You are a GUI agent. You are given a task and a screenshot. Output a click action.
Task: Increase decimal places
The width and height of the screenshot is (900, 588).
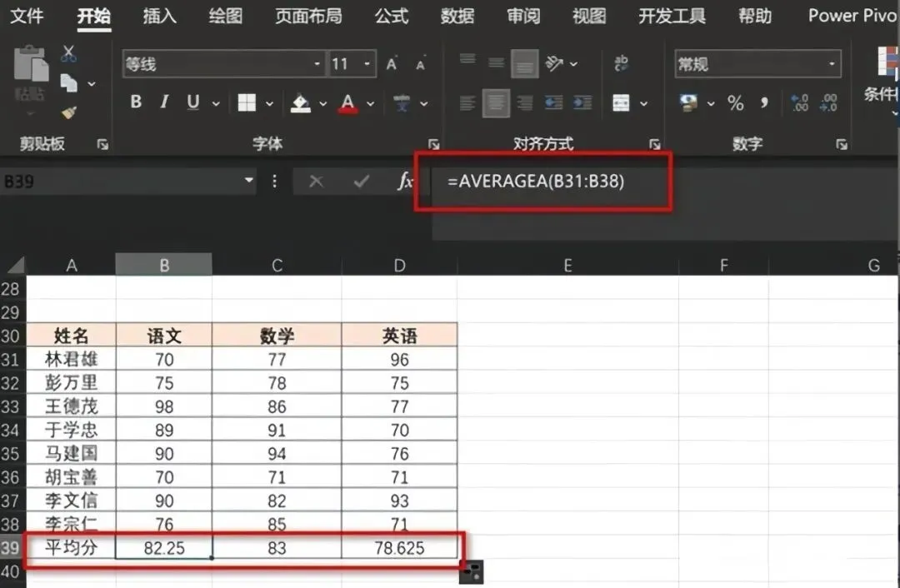pos(799,103)
